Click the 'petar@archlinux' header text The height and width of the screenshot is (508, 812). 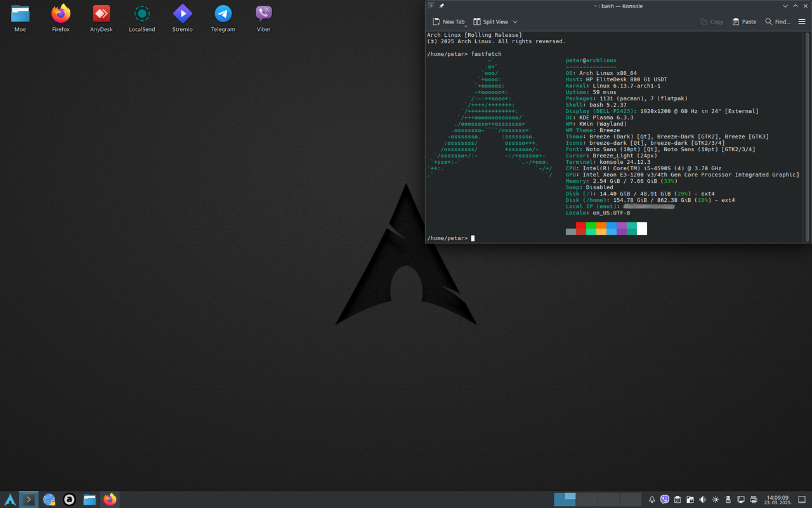coord(591,60)
